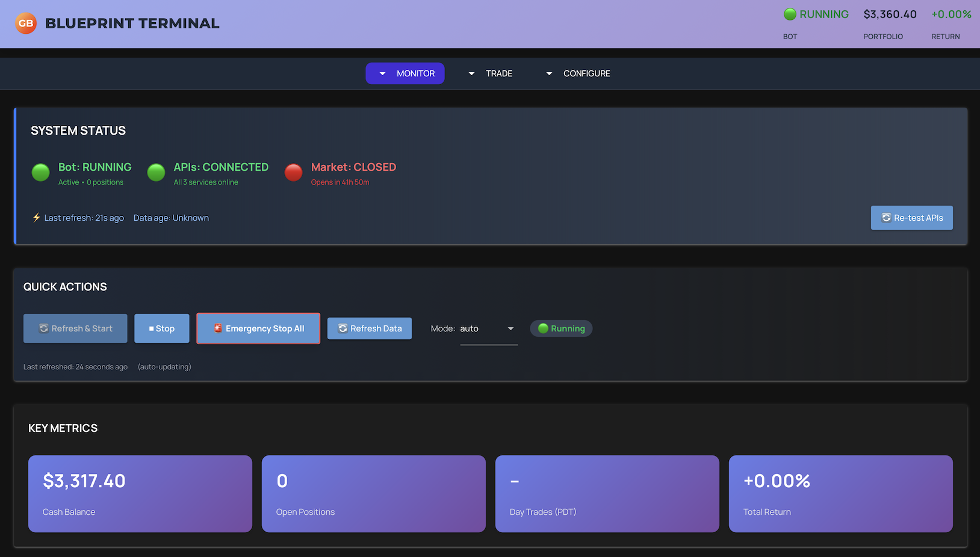Select the Open Positions metric card
The width and height of the screenshot is (980, 557).
(x=373, y=494)
